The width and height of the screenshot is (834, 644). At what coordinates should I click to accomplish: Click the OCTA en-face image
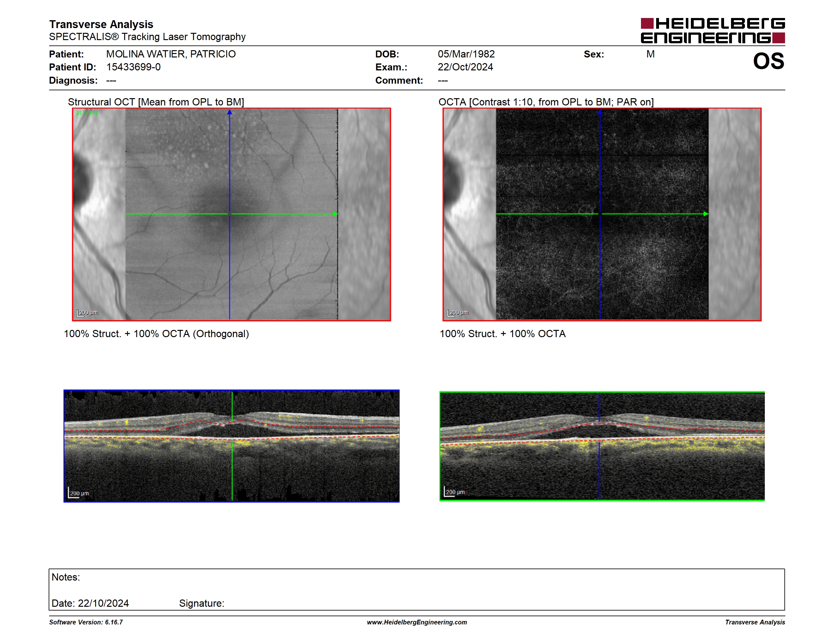tap(602, 214)
